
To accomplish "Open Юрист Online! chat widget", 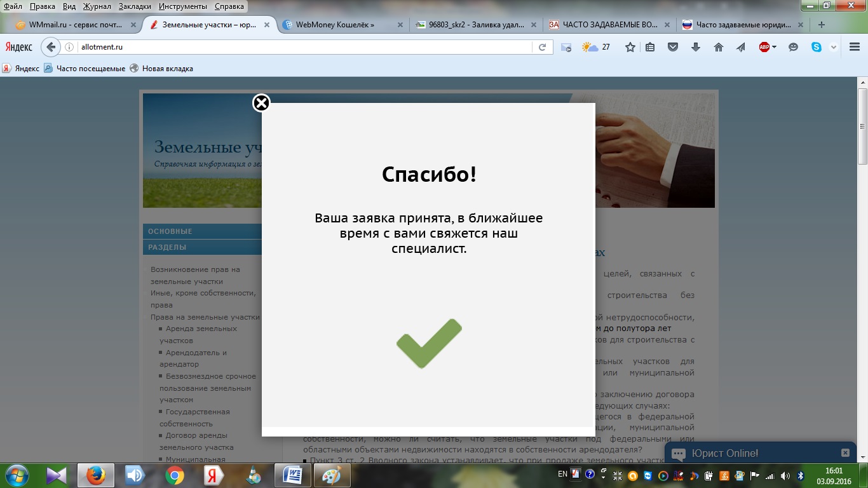I will point(724,454).
